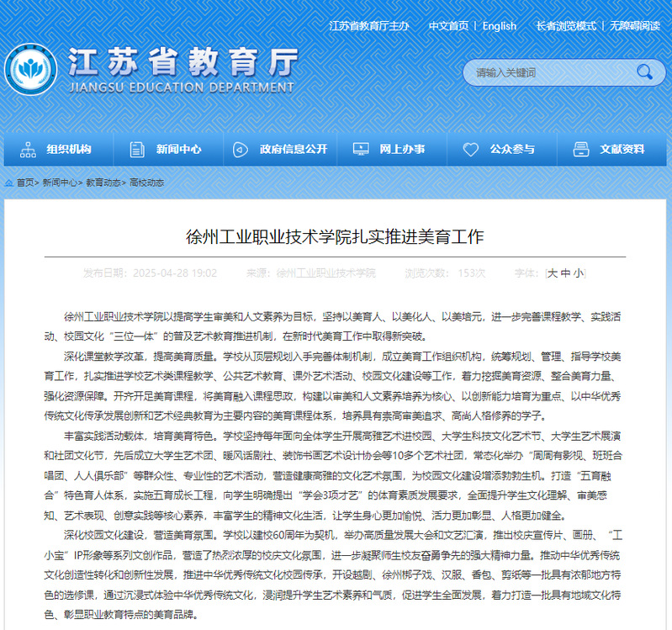Image resolution: width=672 pixels, height=630 pixels.
Task: Switch to the English version
Action: (x=500, y=26)
